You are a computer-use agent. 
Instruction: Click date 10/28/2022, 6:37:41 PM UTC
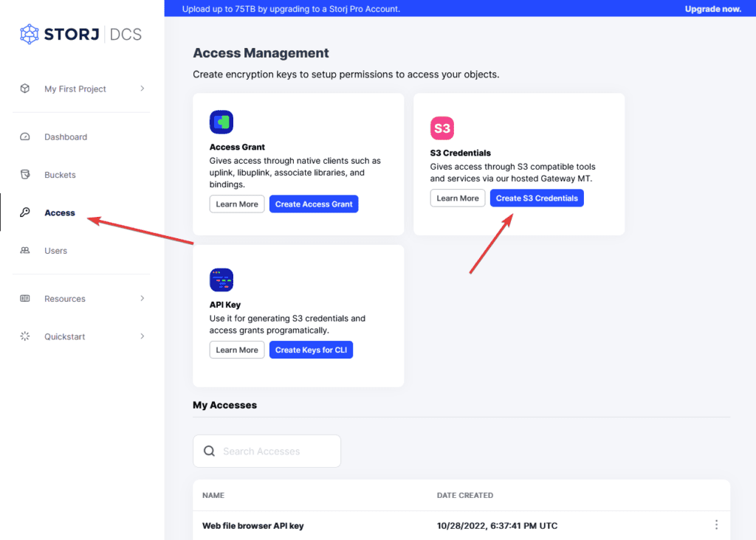[497, 525]
